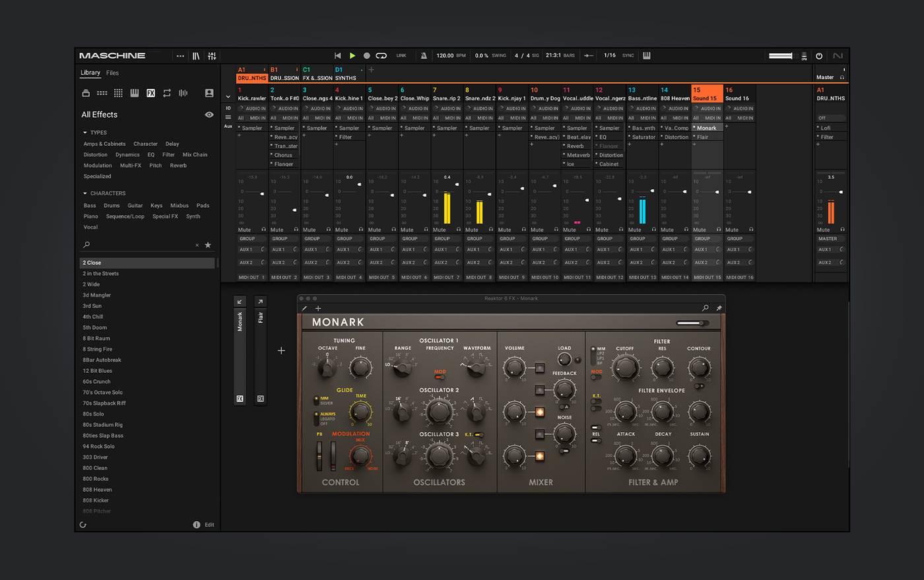
Task: Click the audio engine power icon
Action: coord(819,56)
